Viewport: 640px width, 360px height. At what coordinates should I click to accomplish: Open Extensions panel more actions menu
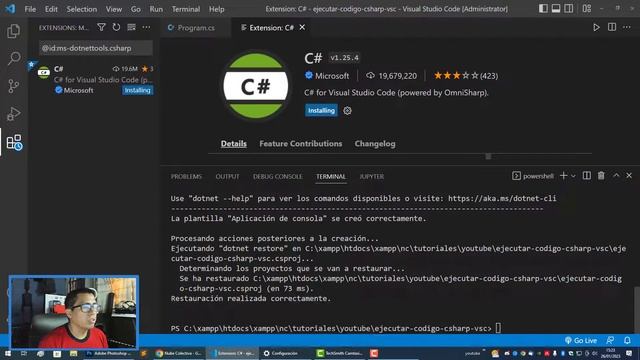[146, 27]
